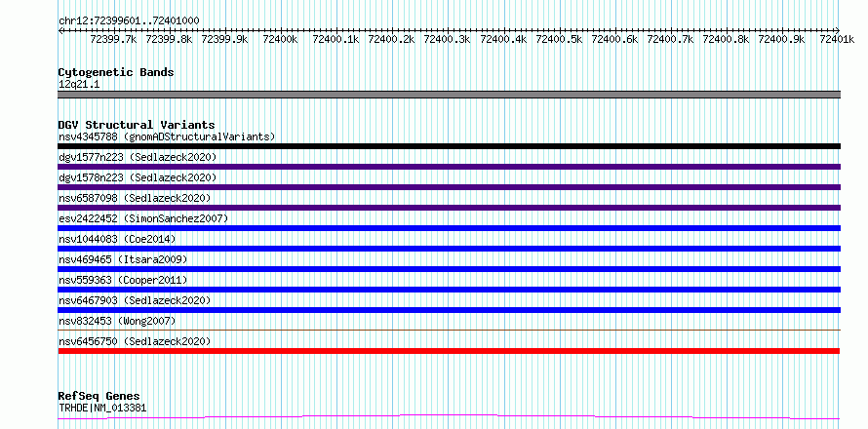Click the blue nsv6467903 variant bar

449,310
